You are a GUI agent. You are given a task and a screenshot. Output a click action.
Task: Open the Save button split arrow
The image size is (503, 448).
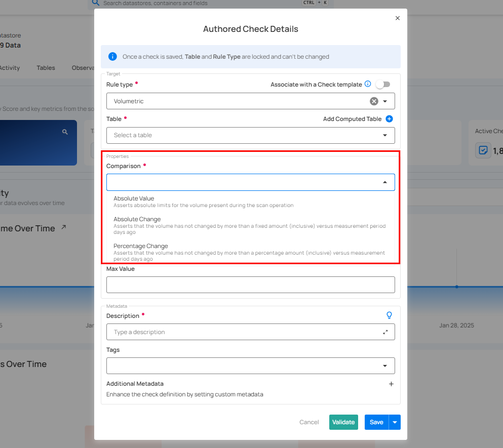click(x=395, y=422)
